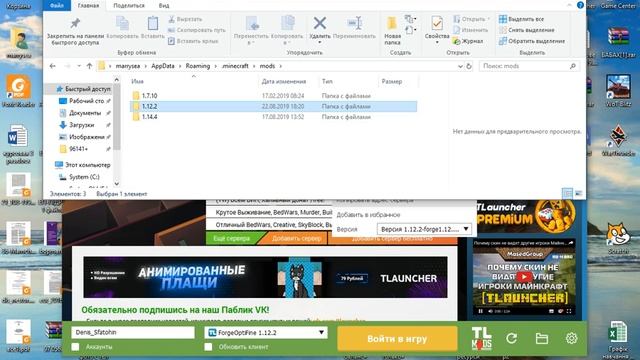Screen dimensions: 640x360
Task: Open Explorer help question mark icon
Action: 580,5
